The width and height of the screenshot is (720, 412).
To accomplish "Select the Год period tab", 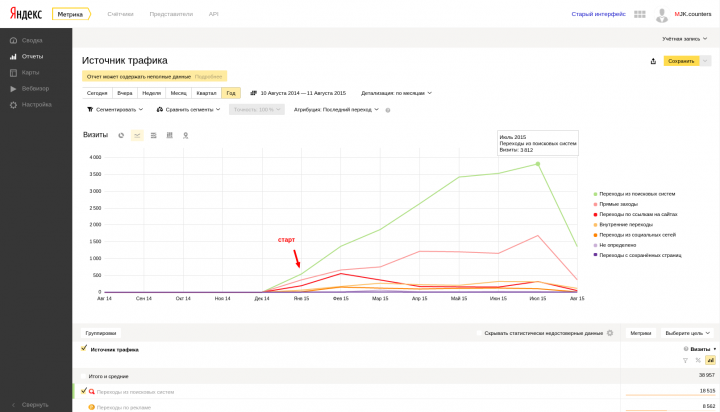I will click(x=231, y=93).
